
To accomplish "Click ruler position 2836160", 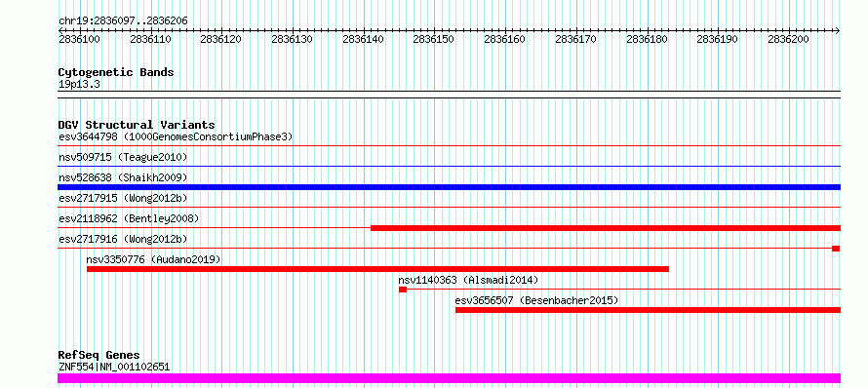I will [x=505, y=39].
